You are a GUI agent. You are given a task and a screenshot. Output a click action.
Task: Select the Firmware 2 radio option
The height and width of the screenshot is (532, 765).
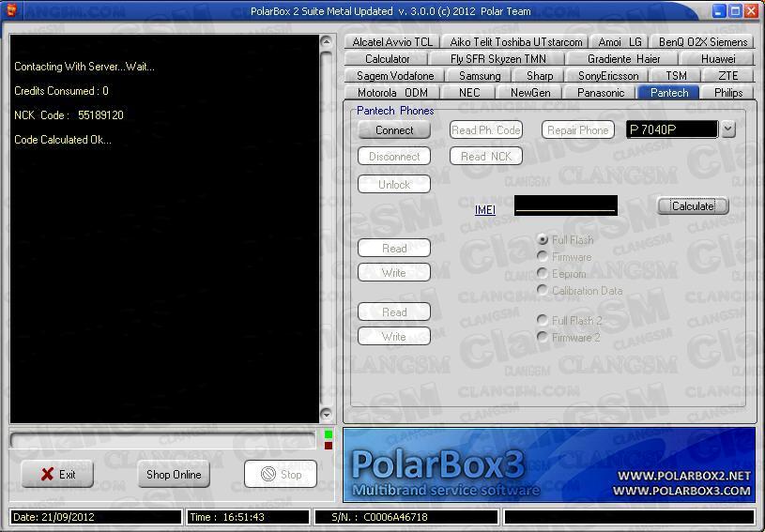coord(543,337)
